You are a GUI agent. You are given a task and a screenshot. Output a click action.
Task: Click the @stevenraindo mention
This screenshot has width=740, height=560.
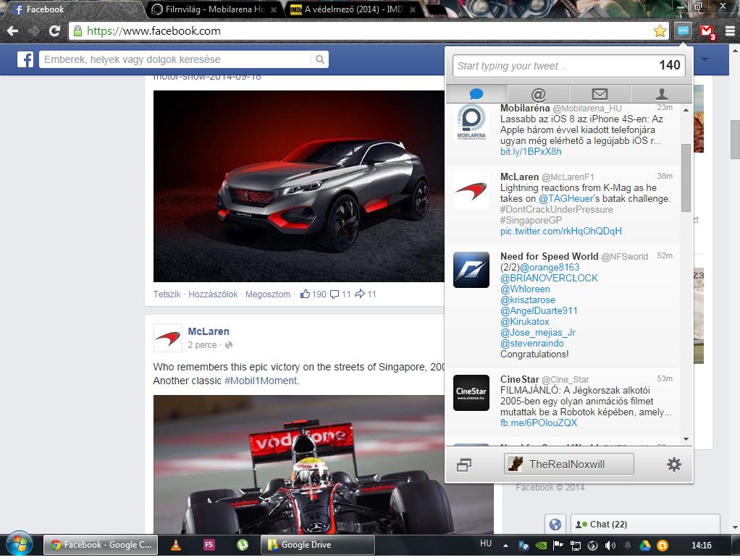click(x=532, y=343)
